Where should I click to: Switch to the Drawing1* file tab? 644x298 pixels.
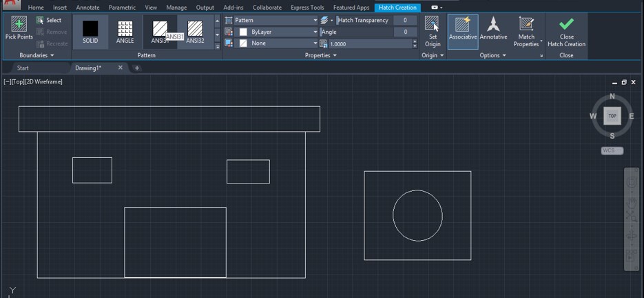(x=88, y=68)
